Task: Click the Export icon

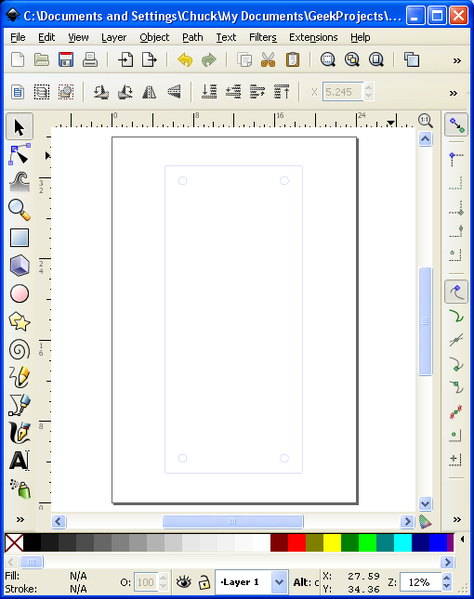Action: pyautogui.click(x=149, y=60)
